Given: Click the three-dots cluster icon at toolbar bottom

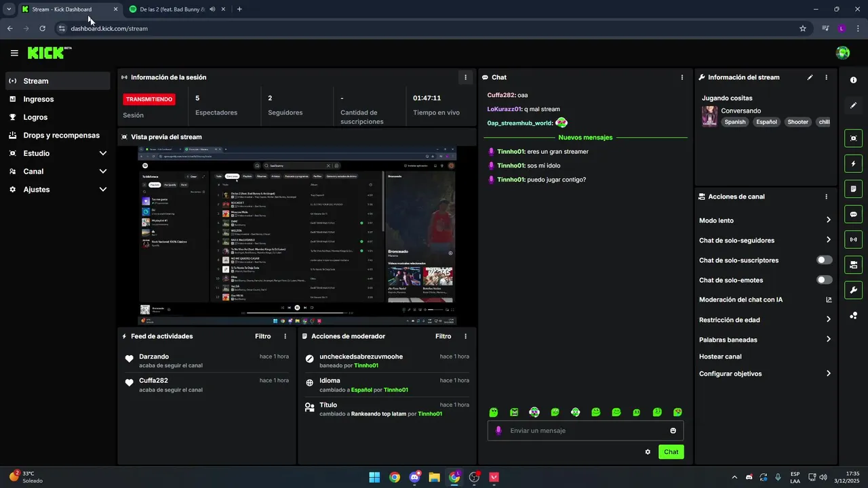Looking at the screenshot, I should pos(853,316).
